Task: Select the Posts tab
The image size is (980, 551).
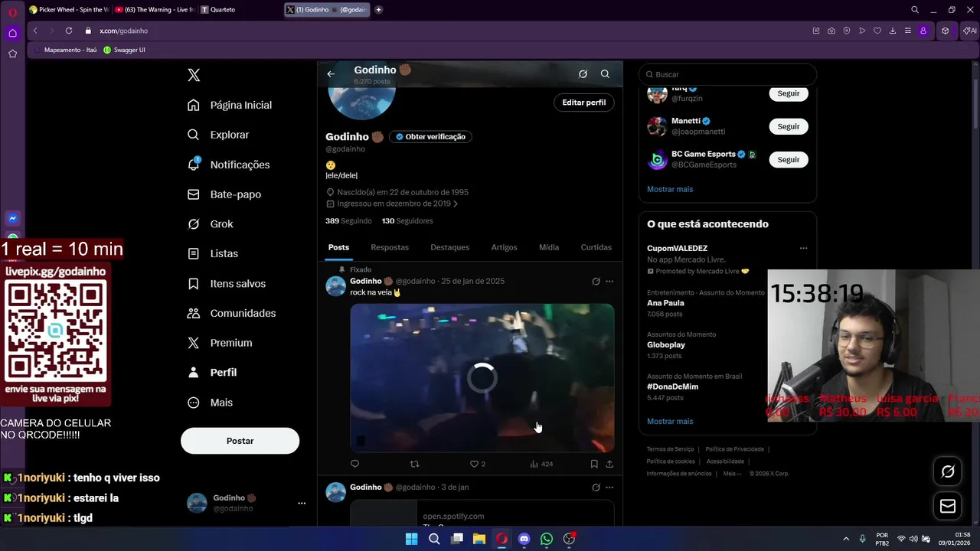Action: [338, 247]
